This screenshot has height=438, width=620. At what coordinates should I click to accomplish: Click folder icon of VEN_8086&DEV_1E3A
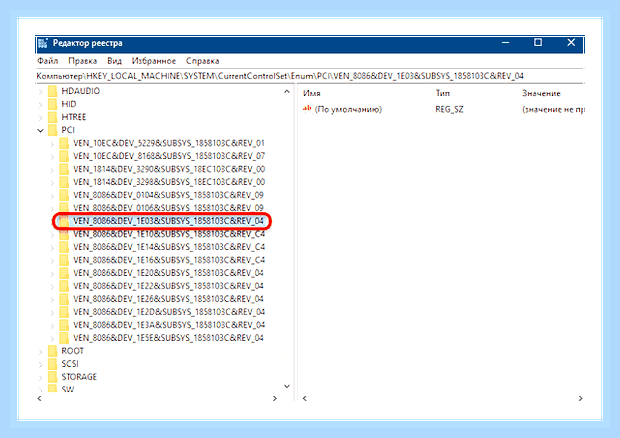(x=64, y=325)
